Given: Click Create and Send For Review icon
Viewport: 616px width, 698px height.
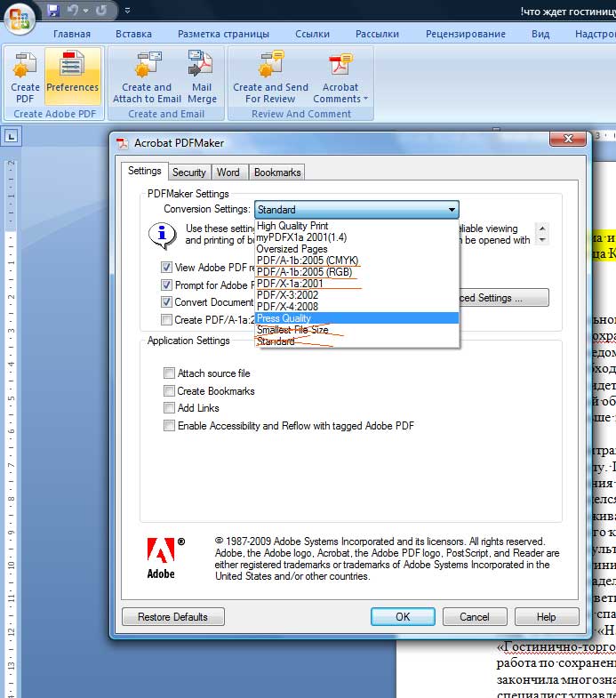Looking at the screenshot, I should (x=270, y=77).
